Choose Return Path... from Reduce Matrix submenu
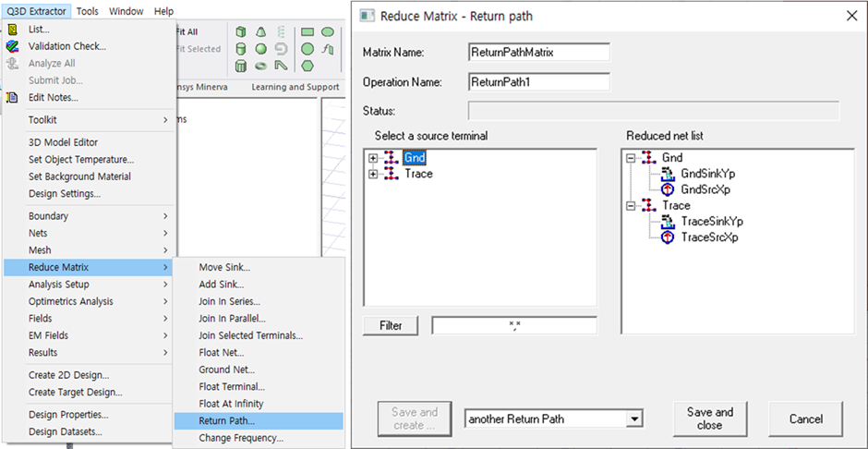 226,421
